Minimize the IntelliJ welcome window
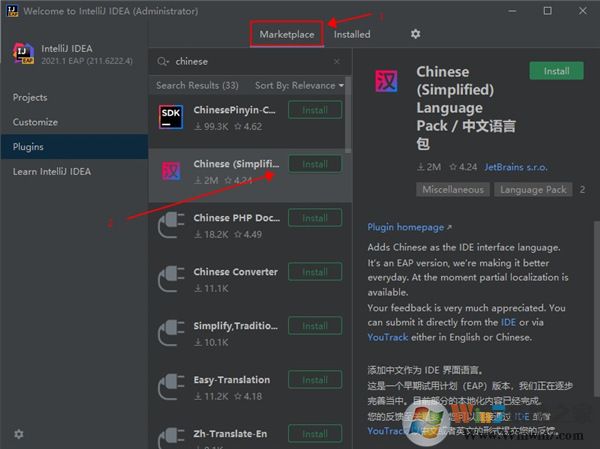Viewport: 600px width, 449px height. [x=512, y=11]
